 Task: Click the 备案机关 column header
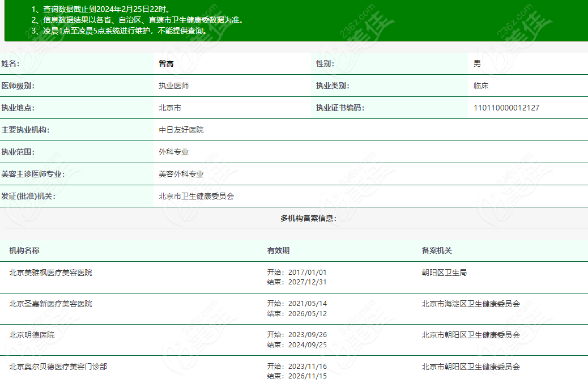click(x=436, y=250)
